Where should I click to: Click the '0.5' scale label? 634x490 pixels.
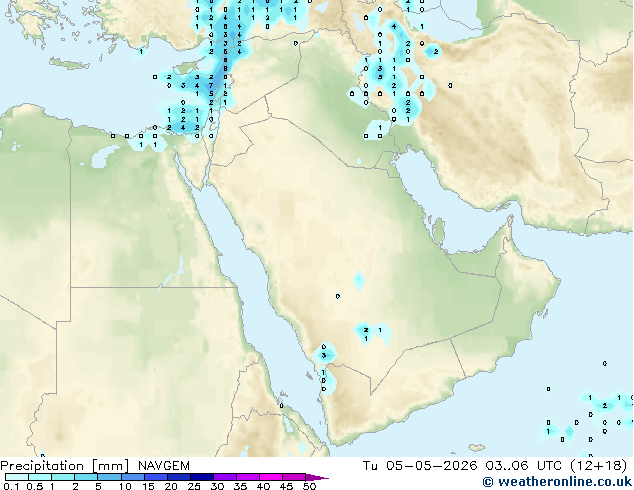[35, 486]
